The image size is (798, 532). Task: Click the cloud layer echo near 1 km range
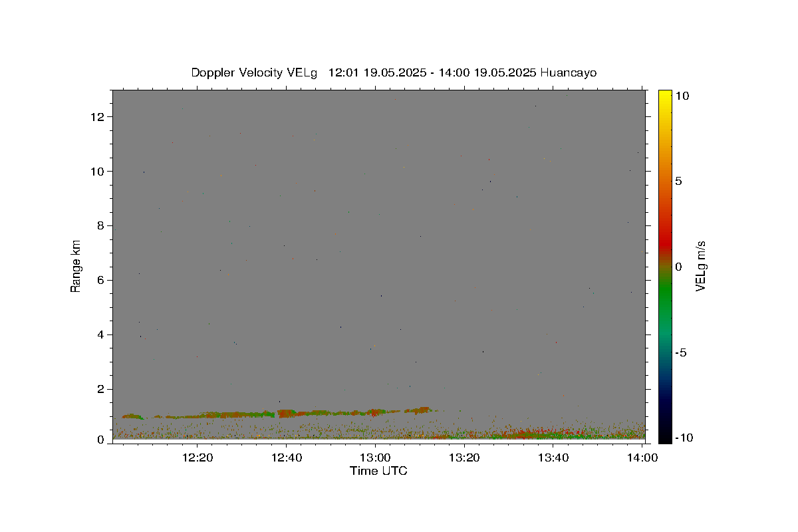(276, 414)
